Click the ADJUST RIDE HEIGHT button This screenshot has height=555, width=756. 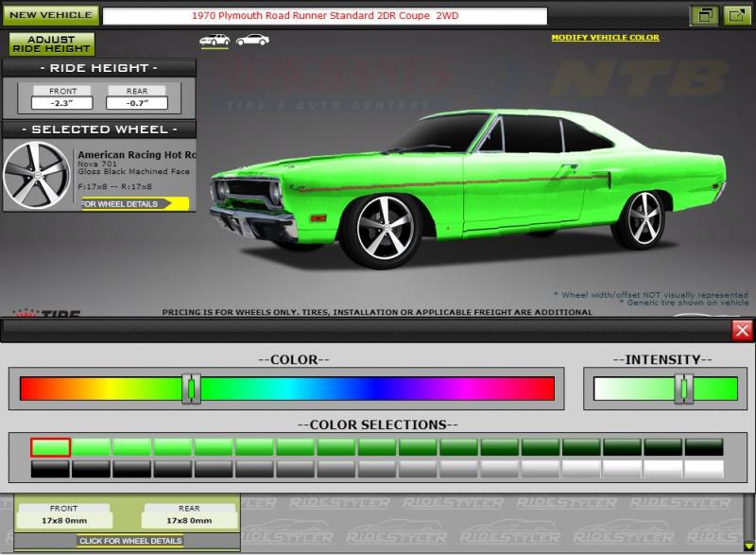coord(52,43)
